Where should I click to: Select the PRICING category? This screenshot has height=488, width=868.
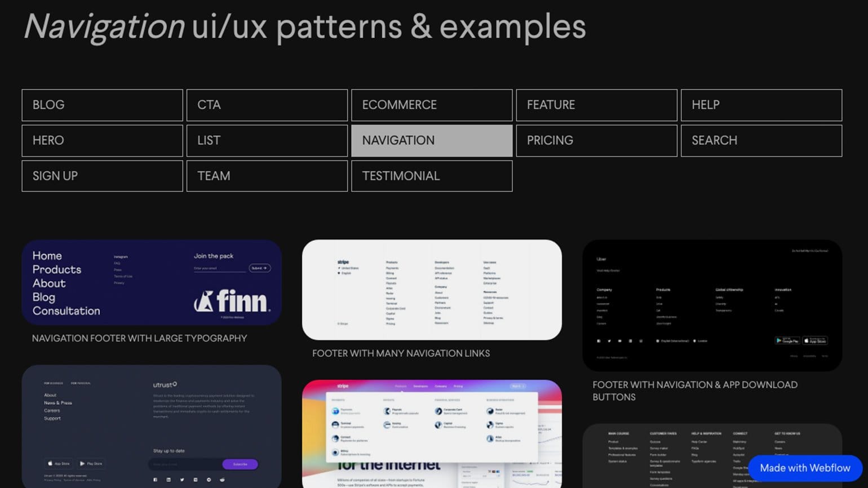596,141
